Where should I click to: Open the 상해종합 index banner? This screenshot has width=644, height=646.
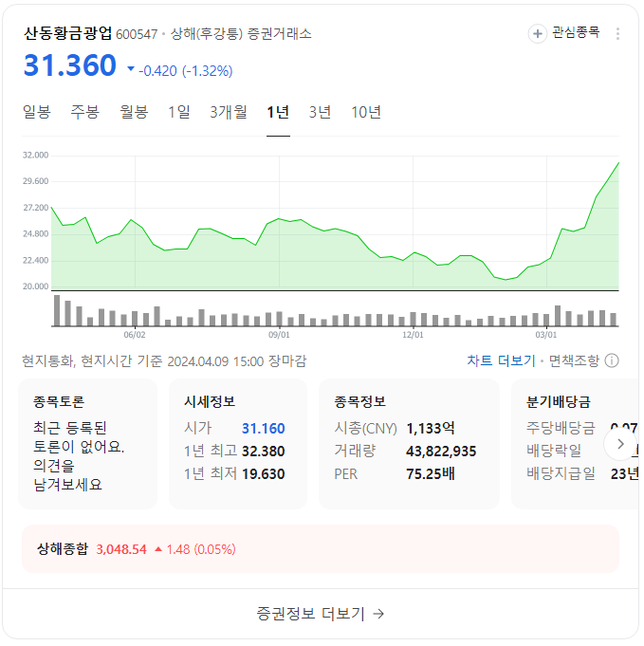coord(321,549)
